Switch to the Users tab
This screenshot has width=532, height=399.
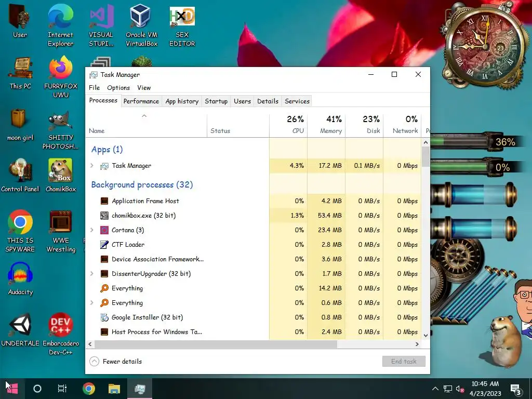[242, 101]
